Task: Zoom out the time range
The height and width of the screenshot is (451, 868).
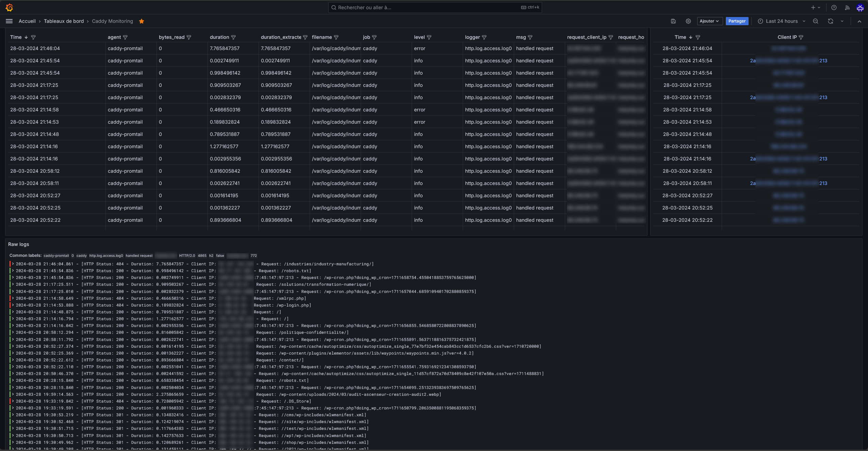Action: point(816,21)
